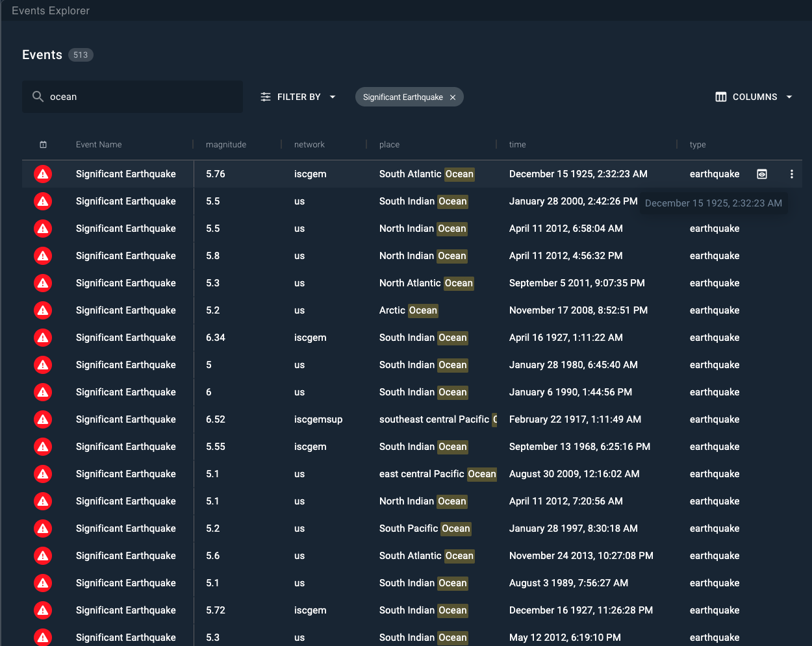Click the filter sliders icon beside FILTER BY
The width and height of the screenshot is (812, 646).
pos(265,96)
